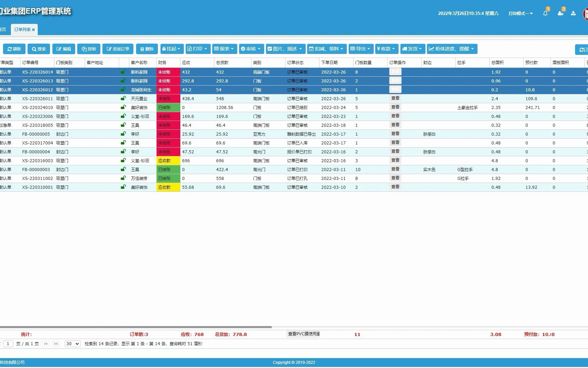Close the 订单列表 tab via its x
The height and width of the screenshot is (368, 588).
click(x=33, y=30)
